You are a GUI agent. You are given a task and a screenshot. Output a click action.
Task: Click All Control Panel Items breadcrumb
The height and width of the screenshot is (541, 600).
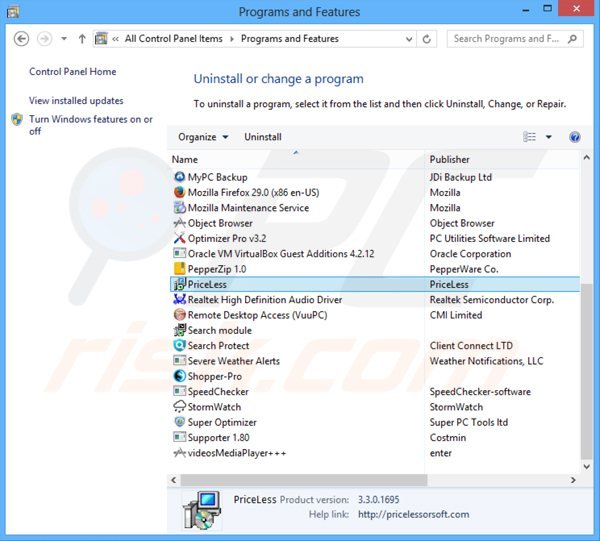pos(174,39)
